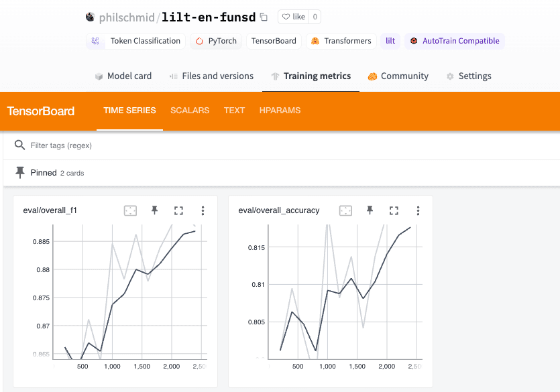The image size is (560, 392).
Task: Toggle fullscreen for eval/overall_accuracy card
Action: (394, 211)
